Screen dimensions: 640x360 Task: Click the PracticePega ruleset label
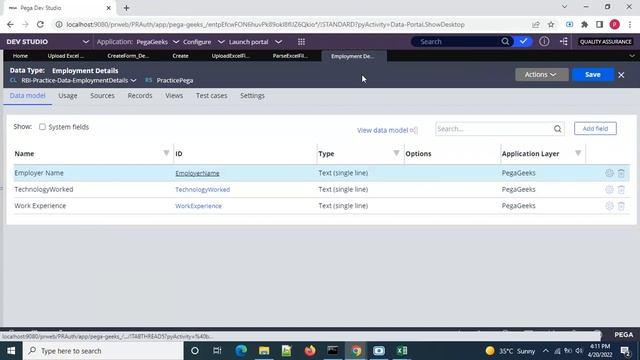point(175,80)
